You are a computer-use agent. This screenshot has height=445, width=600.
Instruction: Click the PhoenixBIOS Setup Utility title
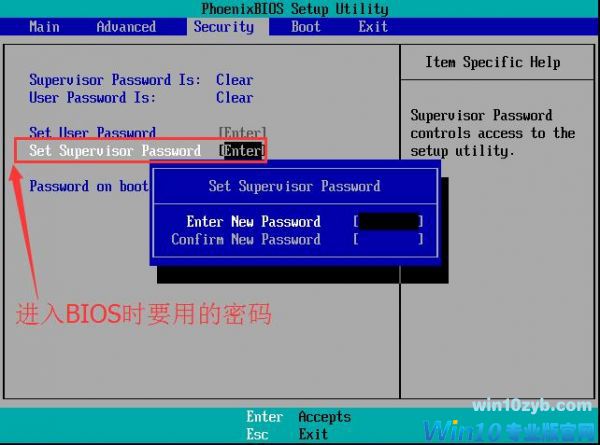[295, 9]
